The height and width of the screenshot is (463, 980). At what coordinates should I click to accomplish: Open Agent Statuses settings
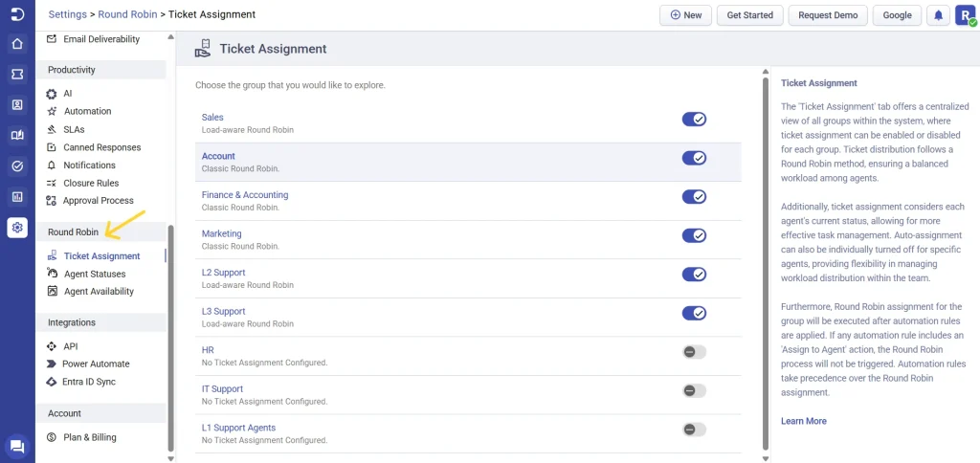click(95, 274)
